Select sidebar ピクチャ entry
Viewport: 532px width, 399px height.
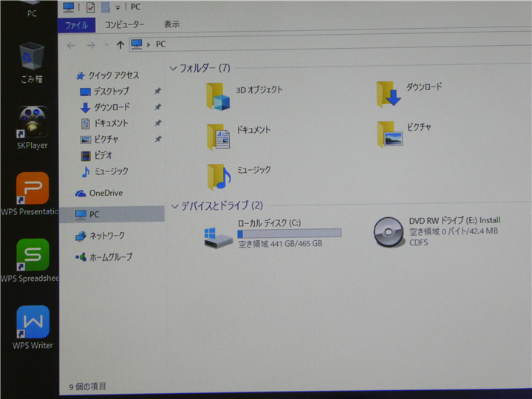100,139
